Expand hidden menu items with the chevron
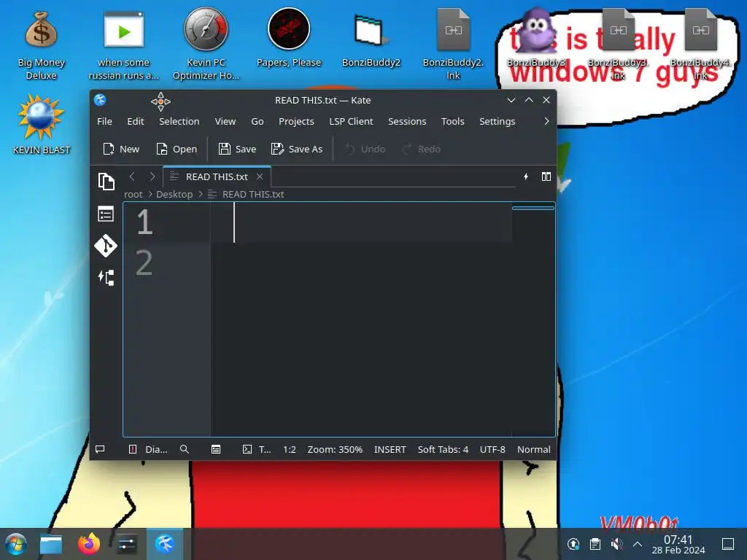Viewport: 747px width, 560px height. coord(546,122)
